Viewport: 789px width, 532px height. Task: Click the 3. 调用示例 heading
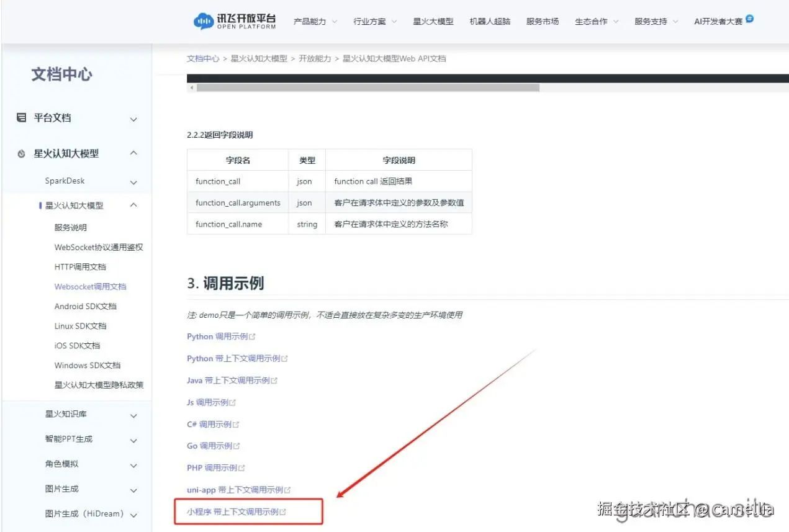[225, 284]
